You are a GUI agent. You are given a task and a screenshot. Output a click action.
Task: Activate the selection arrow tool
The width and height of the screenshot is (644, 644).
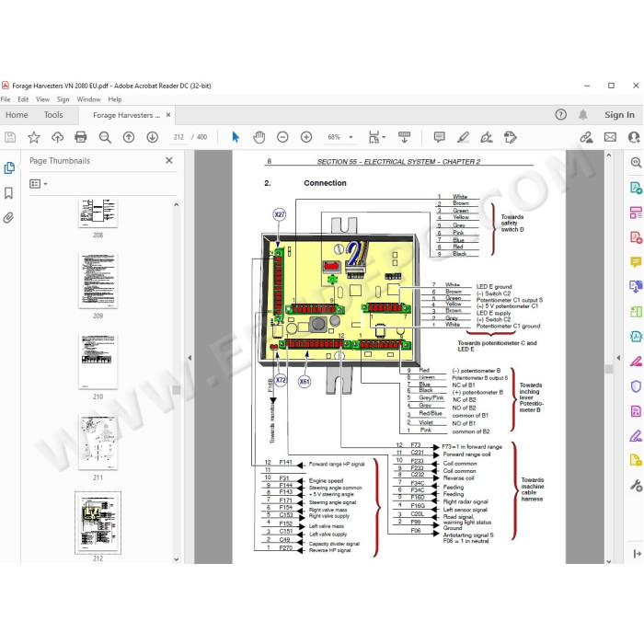pos(236,137)
